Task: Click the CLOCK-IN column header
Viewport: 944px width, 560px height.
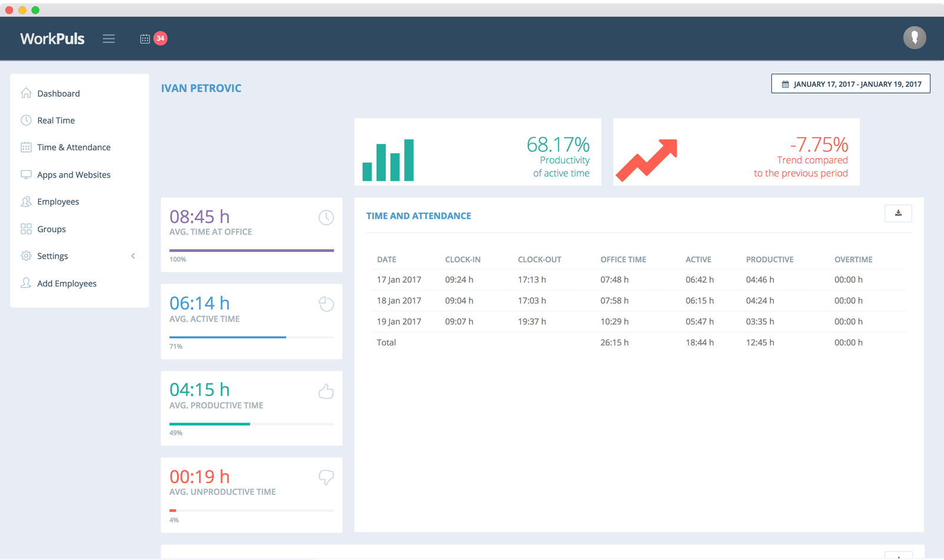Action: [x=463, y=259]
